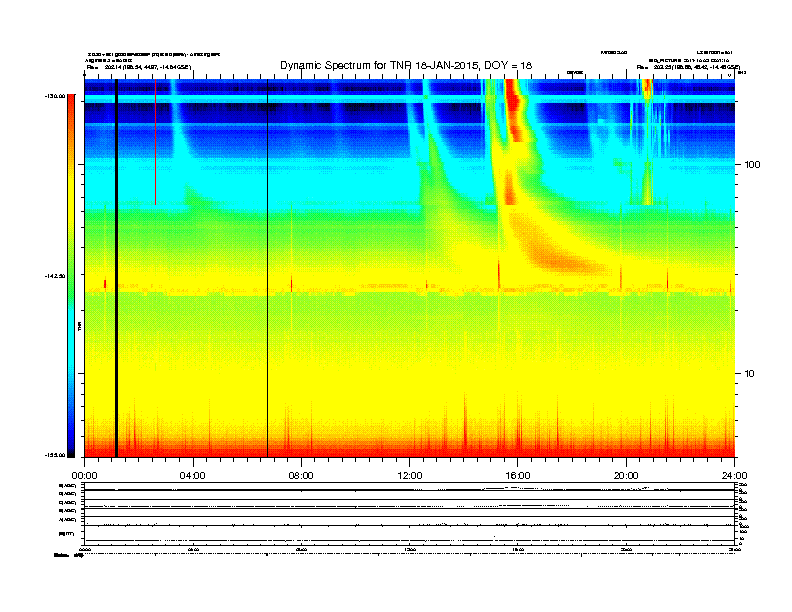Select the 04:00 label on the main time axis
792x612 pixels.
tap(193, 476)
